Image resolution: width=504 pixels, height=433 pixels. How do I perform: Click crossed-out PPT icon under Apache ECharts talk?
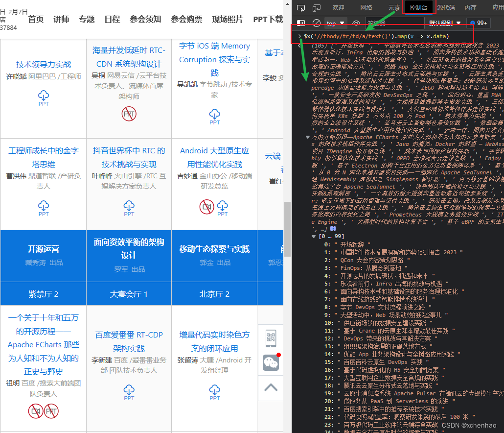[51, 411]
